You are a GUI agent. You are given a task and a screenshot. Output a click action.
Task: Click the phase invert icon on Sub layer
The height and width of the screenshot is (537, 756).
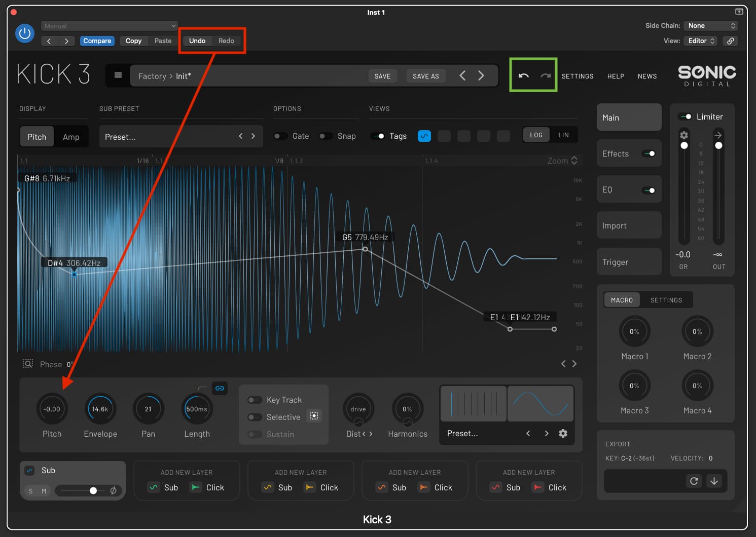click(x=113, y=490)
